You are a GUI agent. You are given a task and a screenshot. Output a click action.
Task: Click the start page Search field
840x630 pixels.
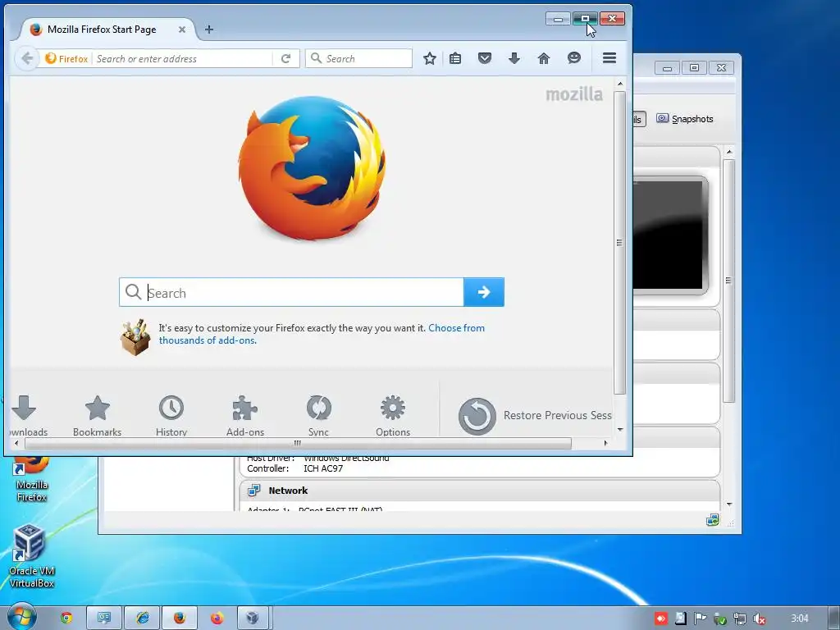291,292
